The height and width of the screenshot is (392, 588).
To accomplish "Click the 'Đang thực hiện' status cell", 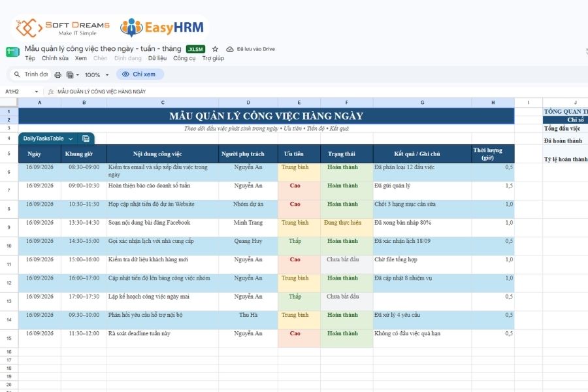I will (x=347, y=227).
